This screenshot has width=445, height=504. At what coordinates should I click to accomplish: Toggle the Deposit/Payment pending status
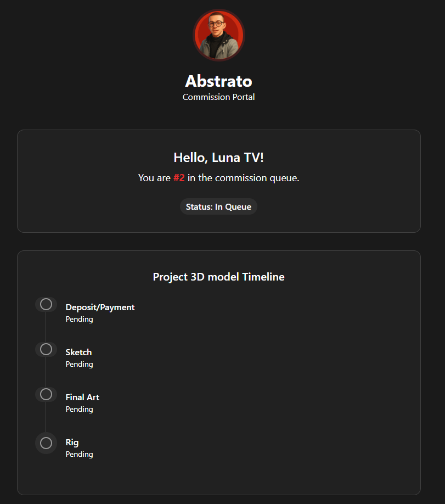pyautogui.click(x=78, y=319)
